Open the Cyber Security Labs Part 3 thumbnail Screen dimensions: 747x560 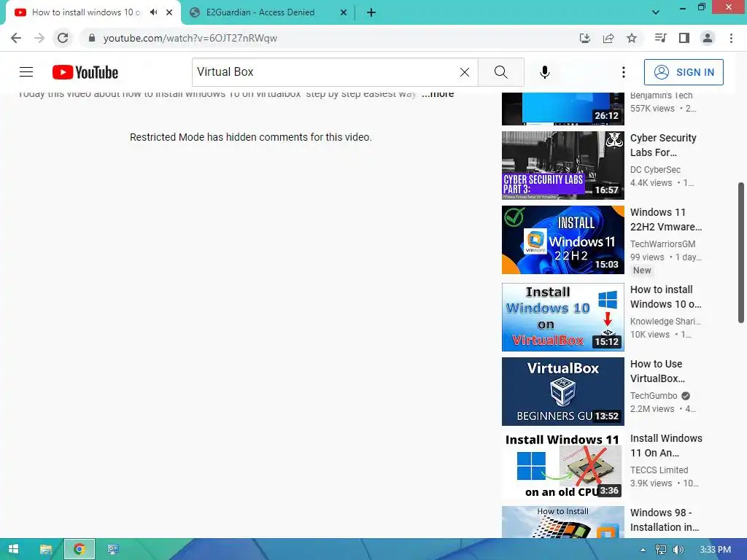pyautogui.click(x=562, y=166)
